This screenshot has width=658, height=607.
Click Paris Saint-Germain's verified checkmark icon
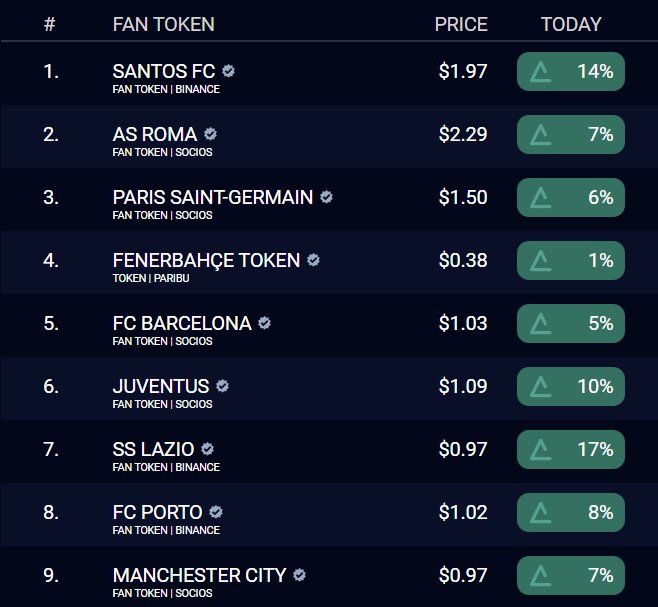(x=327, y=197)
